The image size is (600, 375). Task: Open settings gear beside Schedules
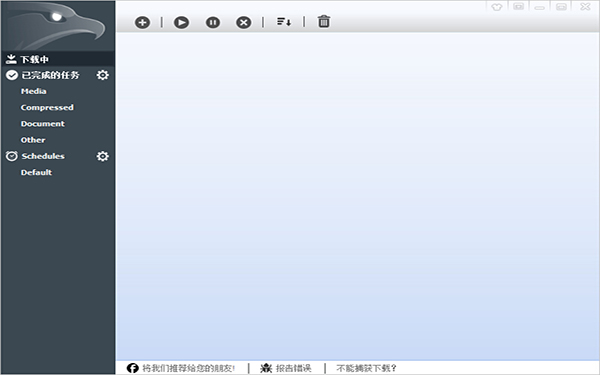102,156
